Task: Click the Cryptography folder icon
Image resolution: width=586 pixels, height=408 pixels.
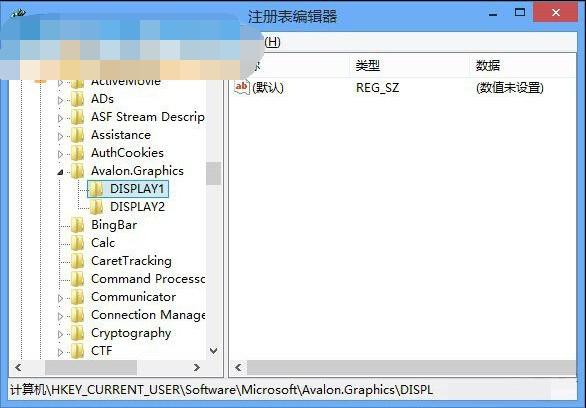Action: [77, 333]
